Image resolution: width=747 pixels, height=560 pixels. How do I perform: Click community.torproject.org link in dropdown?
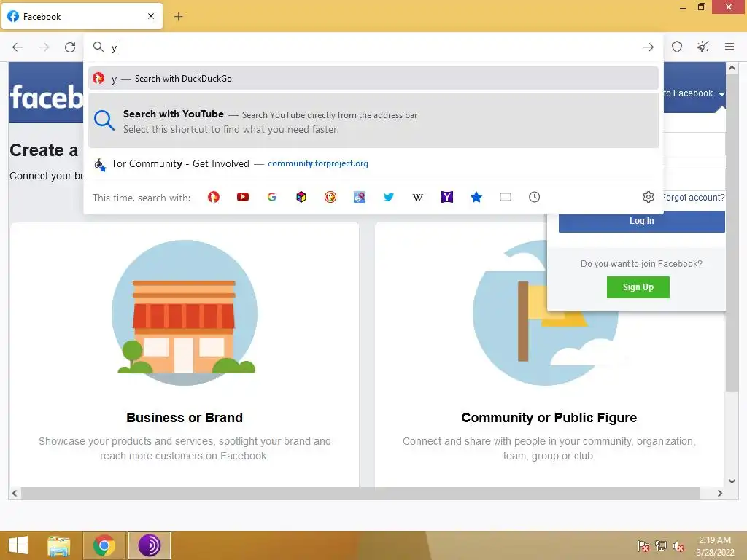click(x=318, y=163)
